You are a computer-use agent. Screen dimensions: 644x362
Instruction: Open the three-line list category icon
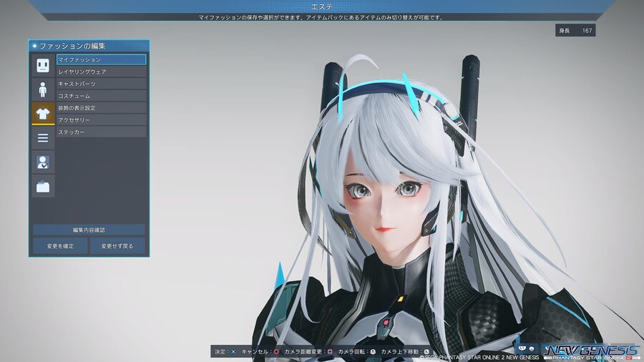coord(43,138)
